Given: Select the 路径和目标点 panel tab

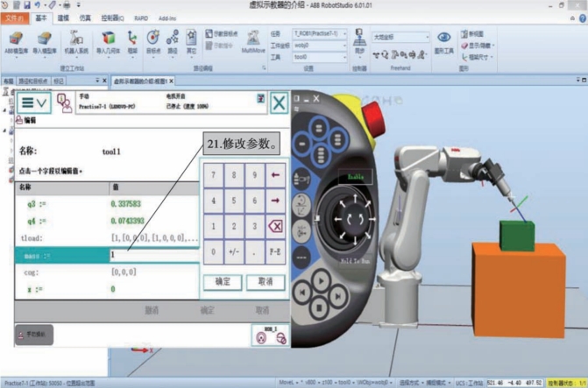Looking at the screenshot, I should [x=33, y=81].
